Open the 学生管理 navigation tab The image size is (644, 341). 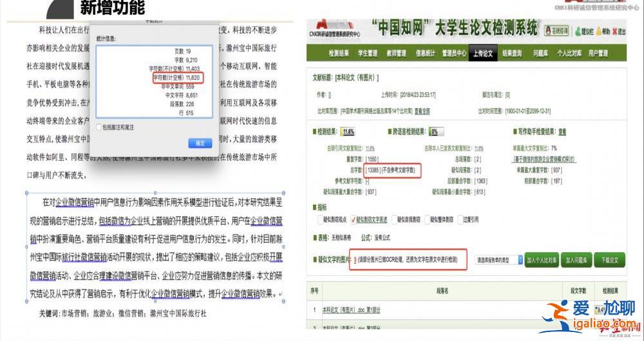pos(368,53)
